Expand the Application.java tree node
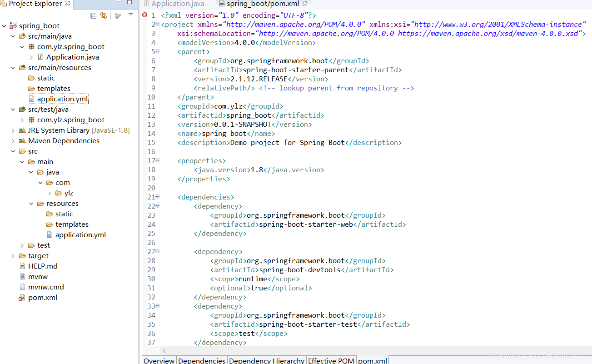 click(31, 57)
